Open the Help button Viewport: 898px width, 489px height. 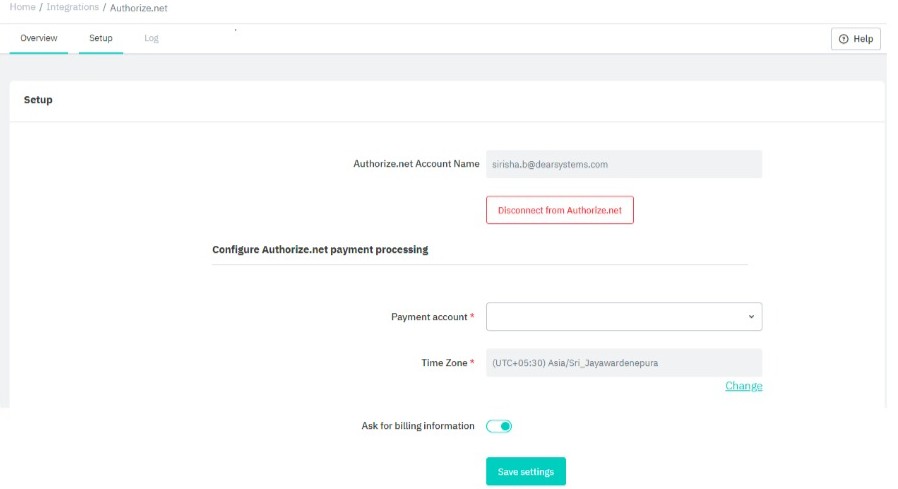pos(856,39)
